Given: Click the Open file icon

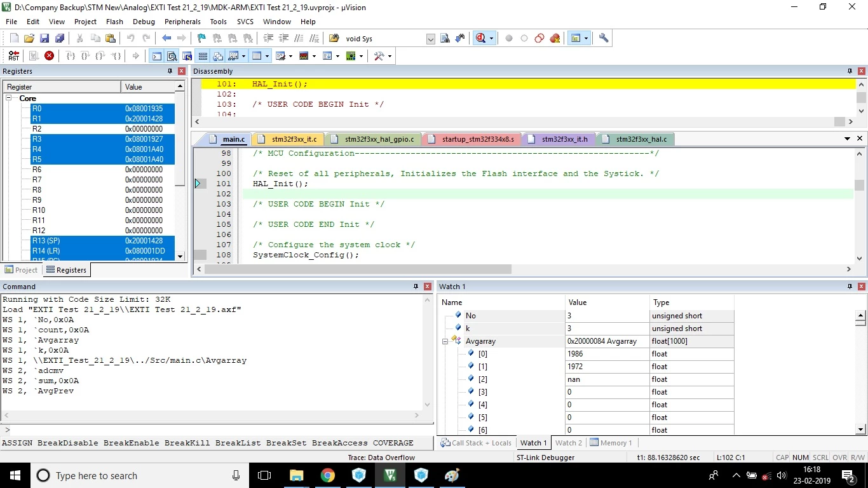Looking at the screenshot, I should (x=29, y=38).
